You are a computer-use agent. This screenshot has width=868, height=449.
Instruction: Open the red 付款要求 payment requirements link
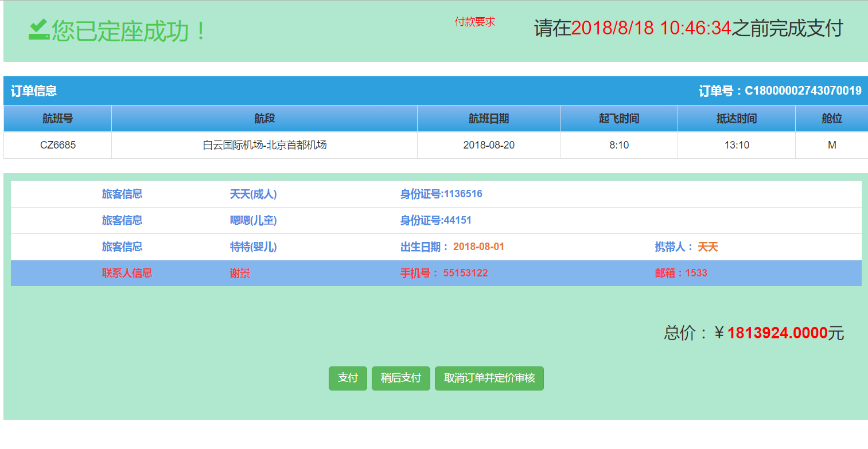[475, 22]
